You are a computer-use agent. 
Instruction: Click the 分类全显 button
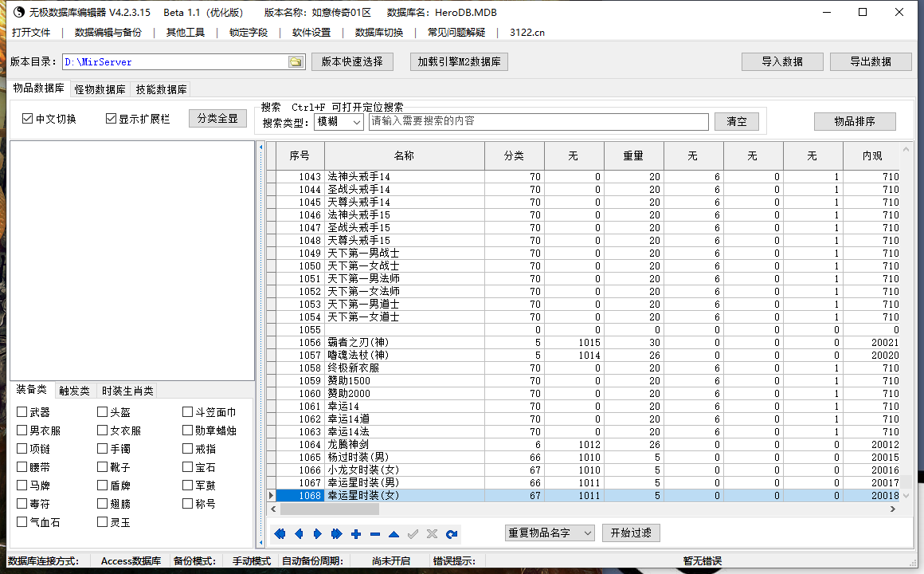(217, 119)
